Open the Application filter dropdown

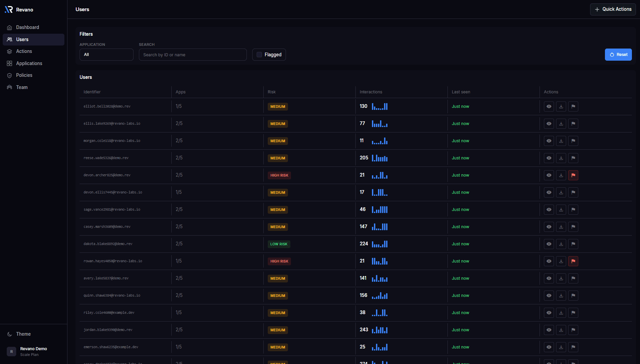(x=106, y=54)
